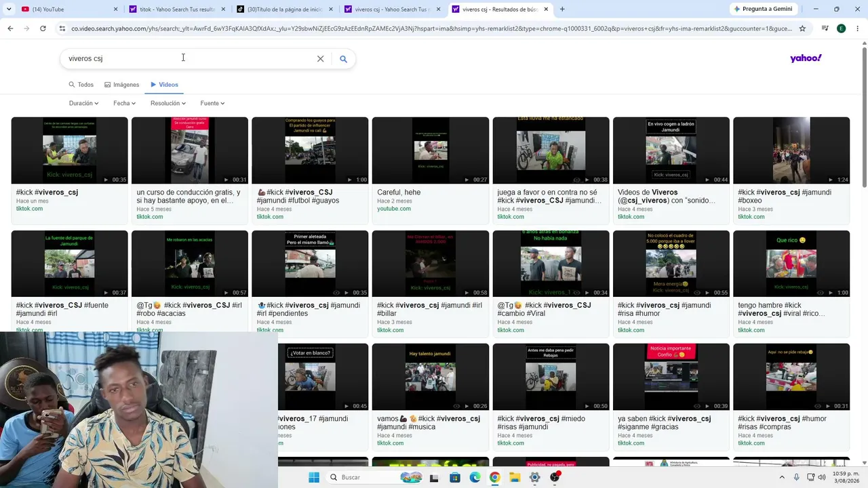Play 'Primer aleteada' 00:35 thumbnail
Viewport: 868px width, 488px height.
(310, 264)
